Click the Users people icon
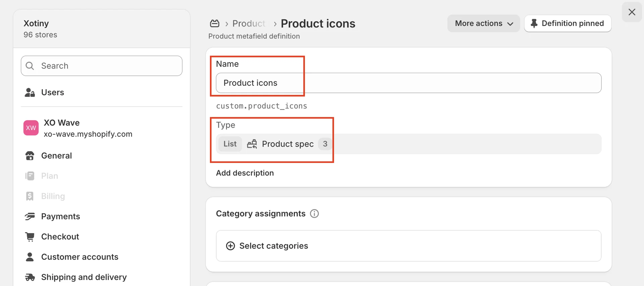 pos(30,93)
